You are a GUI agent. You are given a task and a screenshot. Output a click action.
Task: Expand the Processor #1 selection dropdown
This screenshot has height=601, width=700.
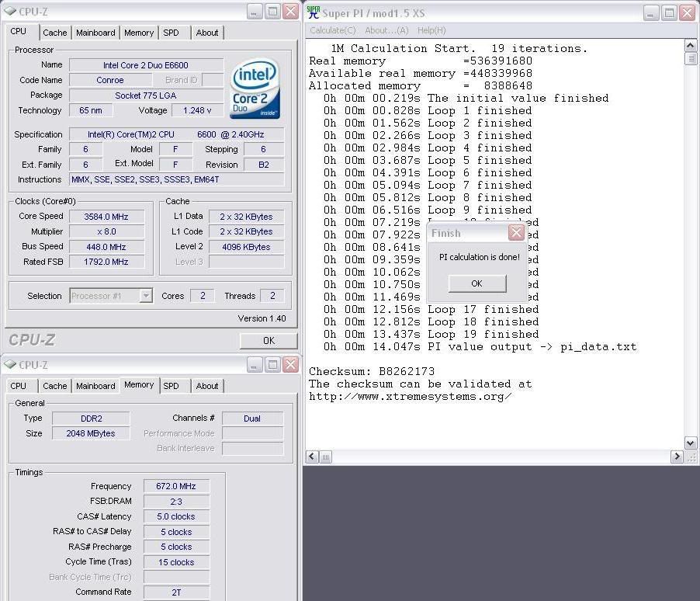point(146,295)
